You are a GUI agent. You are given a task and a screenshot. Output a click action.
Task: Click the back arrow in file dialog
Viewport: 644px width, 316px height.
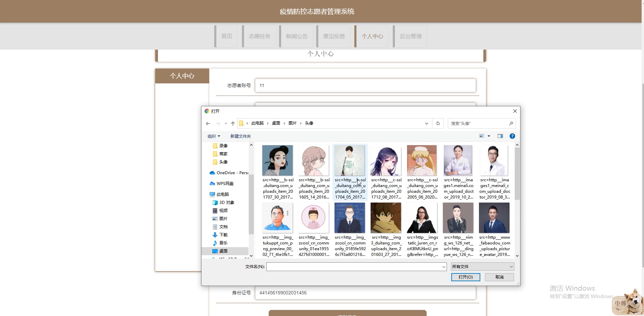[x=208, y=124]
